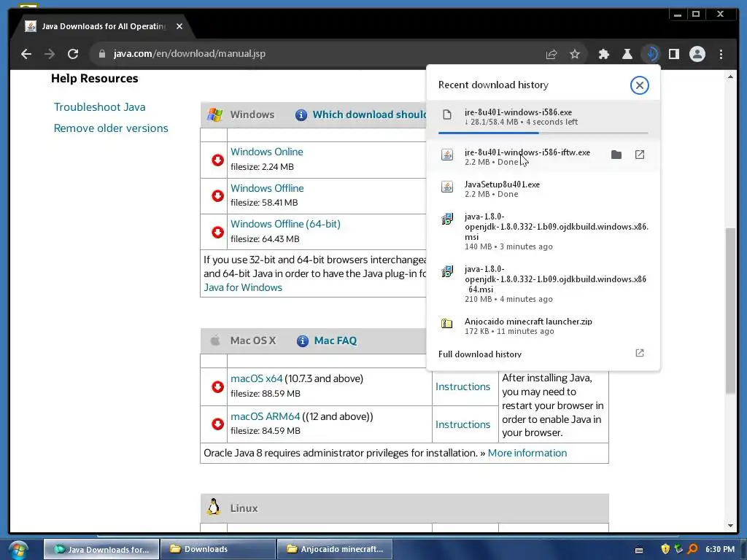Click the site lock icon in the address bar
747x560 pixels.
[x=101, y=54]
